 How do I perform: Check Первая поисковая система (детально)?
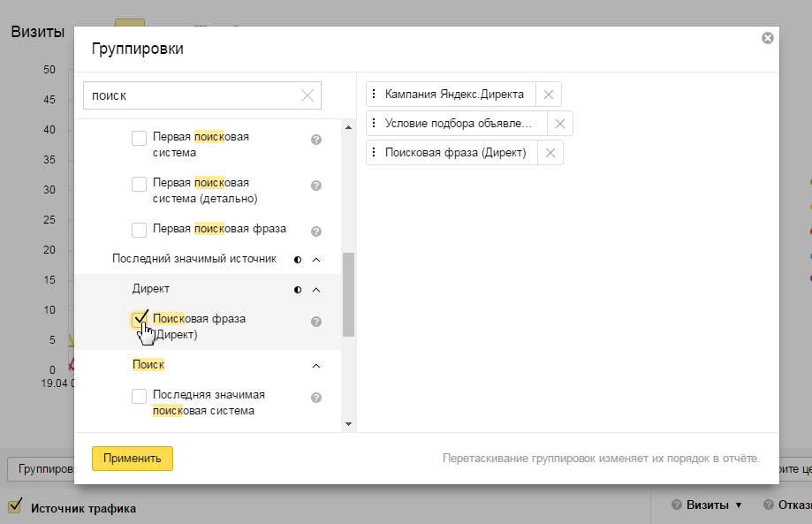139,184
